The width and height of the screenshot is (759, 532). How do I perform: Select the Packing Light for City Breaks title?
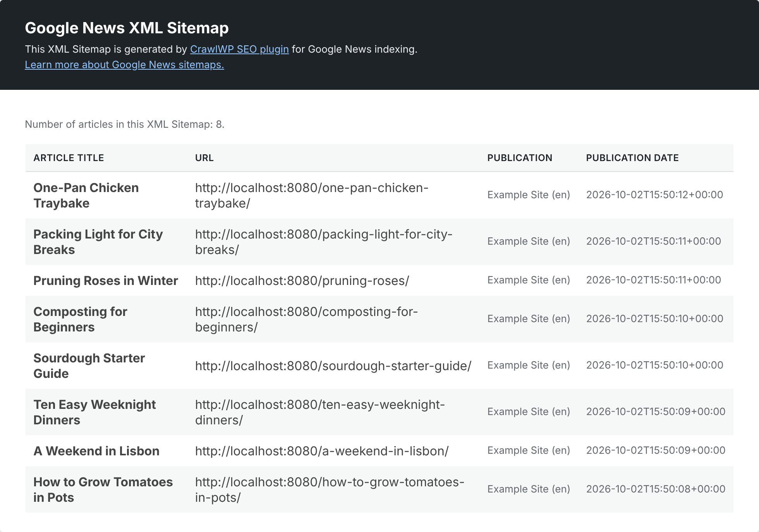(98, 242)
